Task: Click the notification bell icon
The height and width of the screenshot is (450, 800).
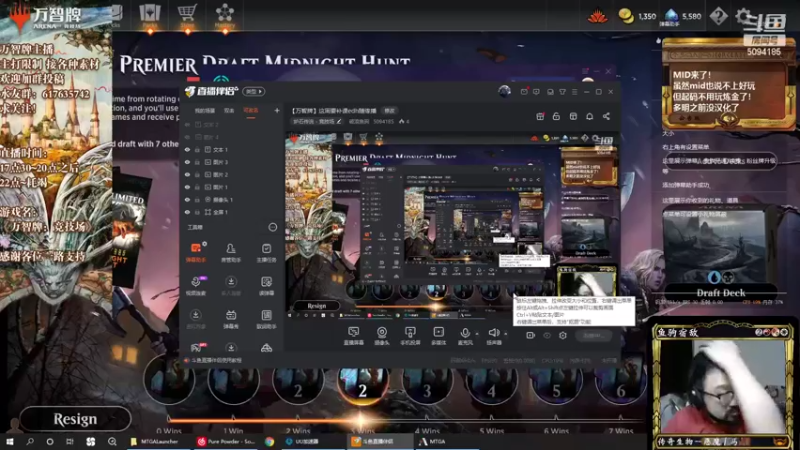Action: [589, 116]
